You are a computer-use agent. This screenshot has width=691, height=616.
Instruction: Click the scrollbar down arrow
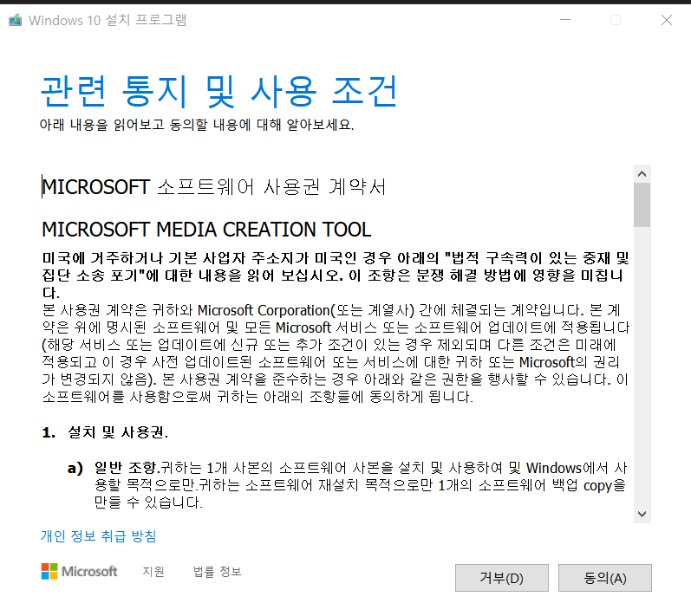coord(642,514)
